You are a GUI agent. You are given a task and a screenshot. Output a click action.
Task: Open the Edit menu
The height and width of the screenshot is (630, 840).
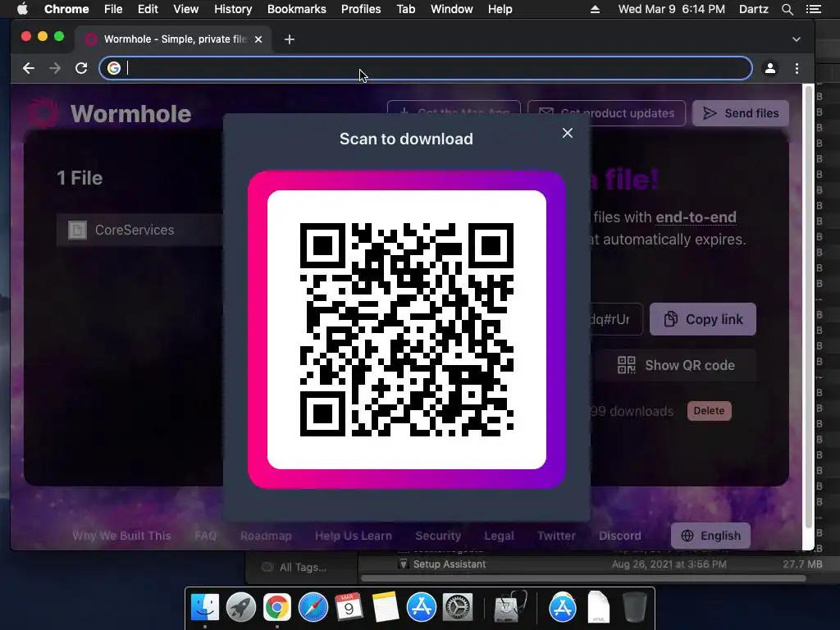click(148, 9)
